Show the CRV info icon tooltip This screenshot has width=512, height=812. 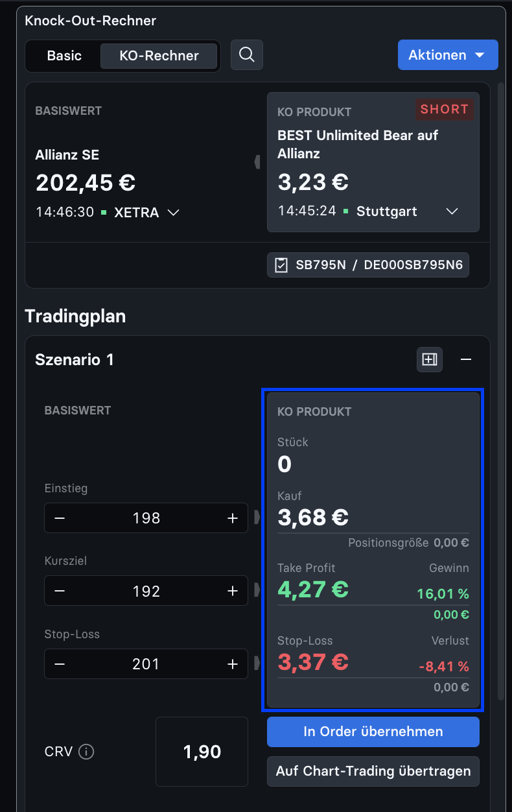click(x=86, y=752)
